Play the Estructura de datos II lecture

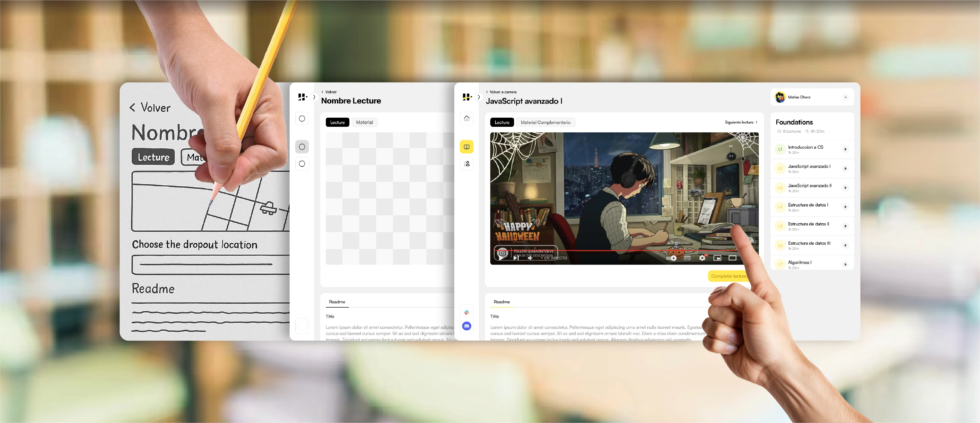(x=845, y=226)
